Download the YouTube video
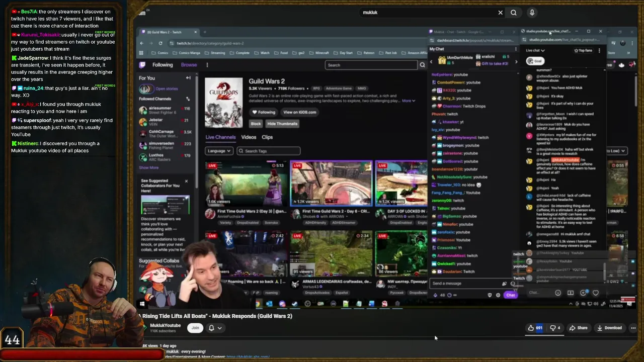644x362 pixels. (x=609, y=328)
